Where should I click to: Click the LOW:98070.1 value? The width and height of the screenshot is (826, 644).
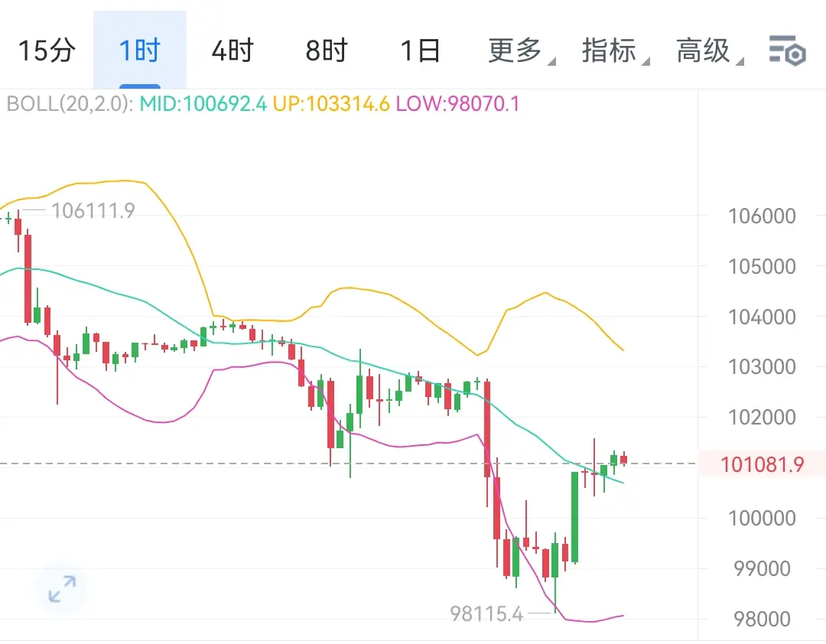tap(457, 104)
